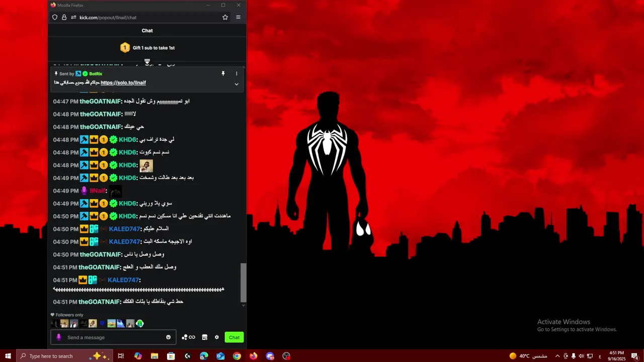Click the chat scrollbar down arrow
The image size is (644, 362).
pos(244,305)
